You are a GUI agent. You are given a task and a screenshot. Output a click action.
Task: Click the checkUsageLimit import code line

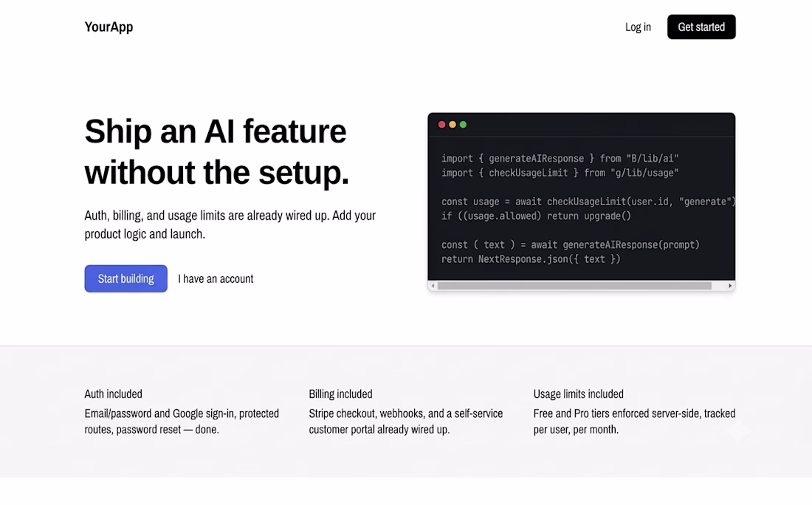(x=560, y=173)
